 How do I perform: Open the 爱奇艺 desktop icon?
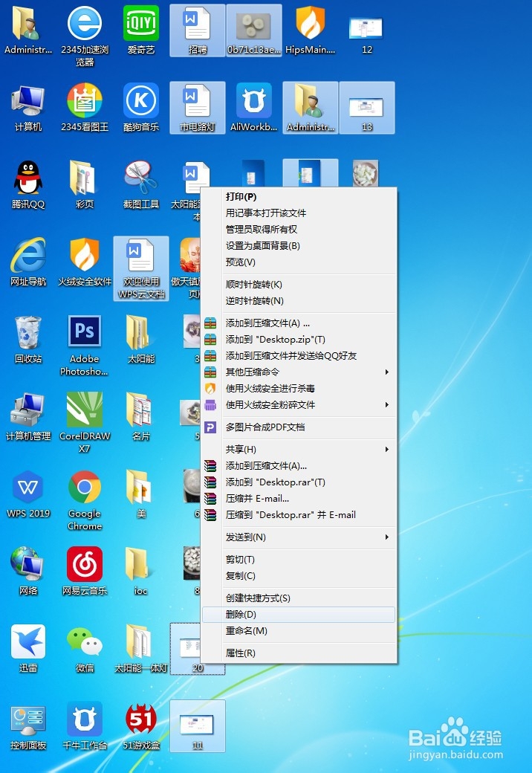click(141, 30)
